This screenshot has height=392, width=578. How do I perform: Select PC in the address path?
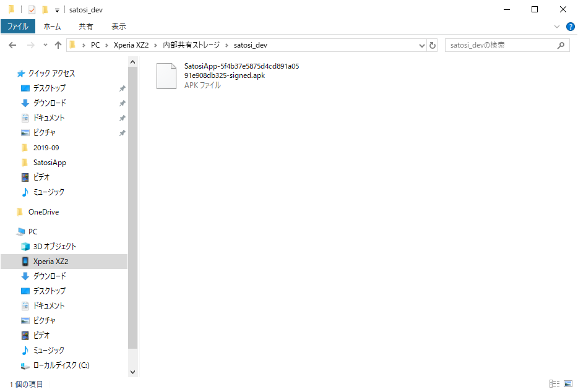95,45
